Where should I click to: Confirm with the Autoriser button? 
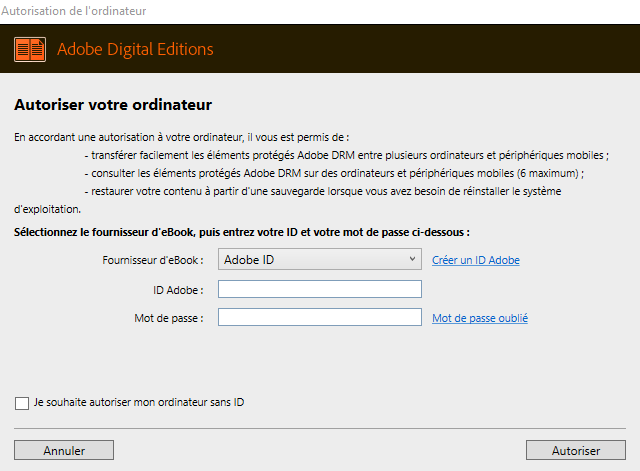[x=576, y=450]
